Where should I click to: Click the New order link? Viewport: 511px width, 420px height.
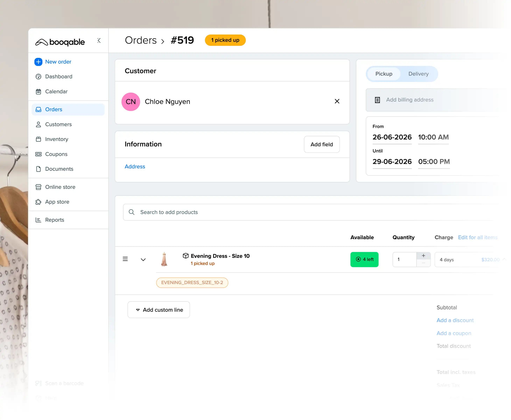point(58,62)
